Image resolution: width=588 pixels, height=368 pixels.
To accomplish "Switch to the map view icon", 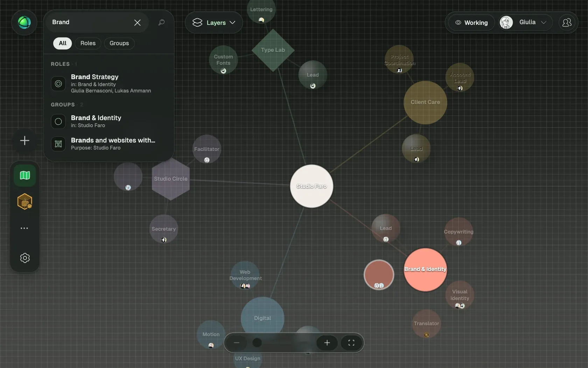I will click(25, 175).
